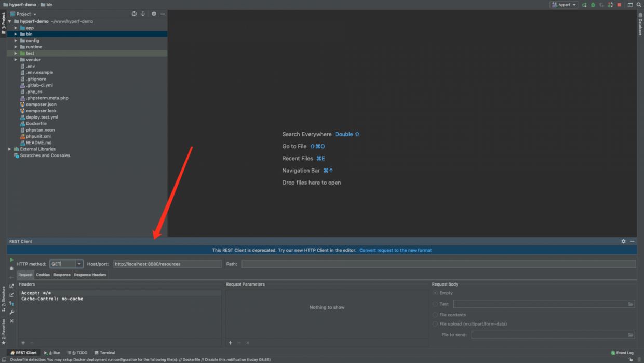Select File upload (multipart/form-data) option
This screenshot has height=363, width=644.
pyautogui.click(x=435, y=324)
